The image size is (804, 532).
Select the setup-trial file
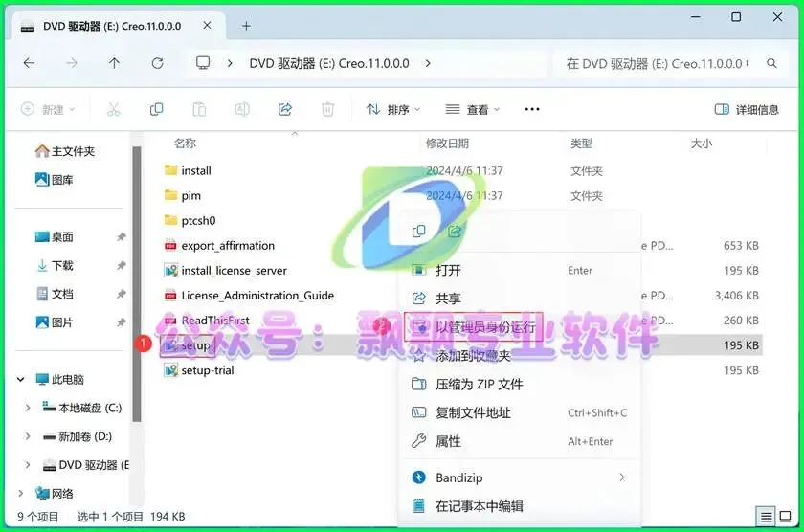pos(199,370)
